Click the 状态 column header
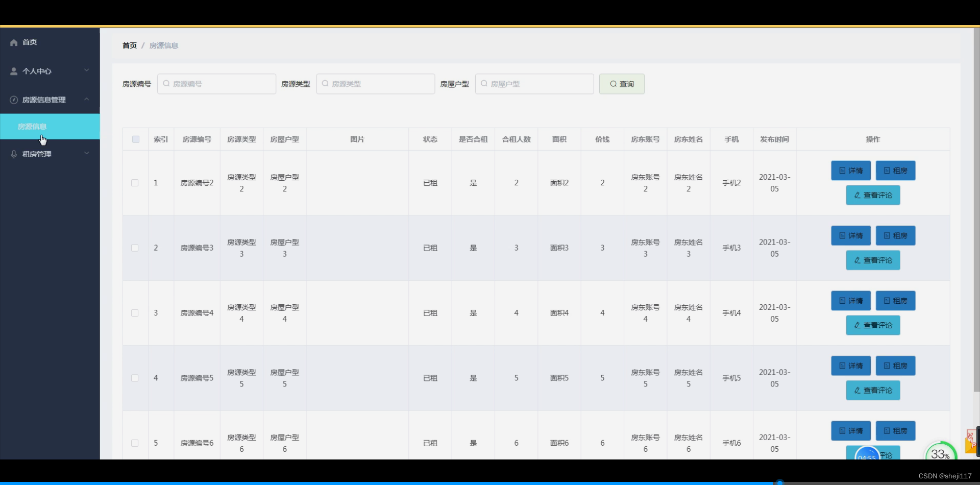Screen dimensions: 980x485 (430, 139)
